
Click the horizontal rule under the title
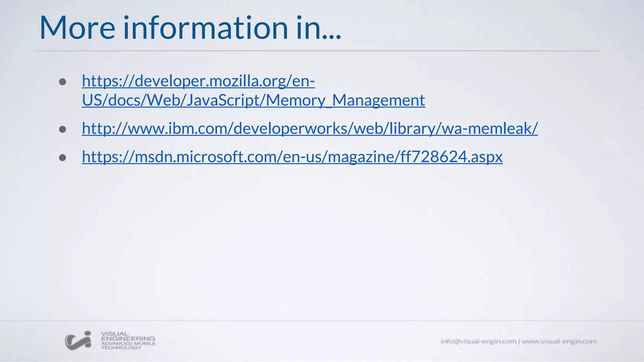click(317, 51)
